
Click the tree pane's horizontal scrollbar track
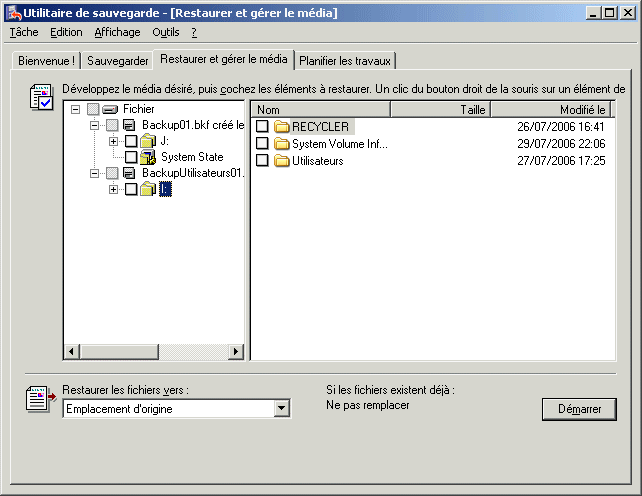point(150,352)
